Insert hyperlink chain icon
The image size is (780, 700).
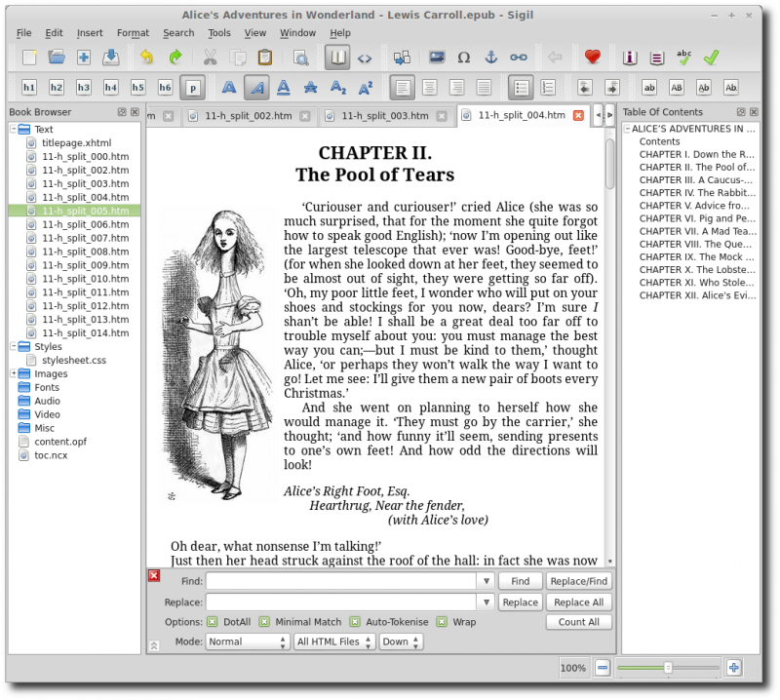pos(519,58)
